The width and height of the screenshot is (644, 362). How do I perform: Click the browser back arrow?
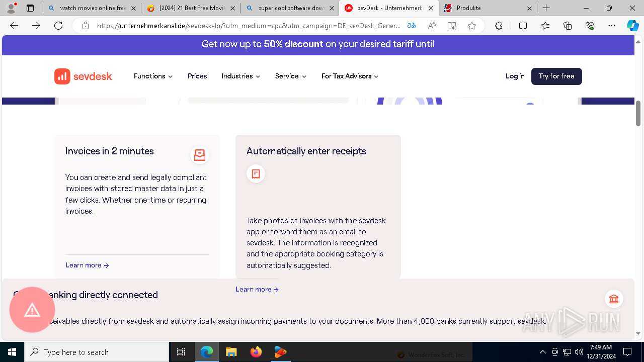(14, 26)
